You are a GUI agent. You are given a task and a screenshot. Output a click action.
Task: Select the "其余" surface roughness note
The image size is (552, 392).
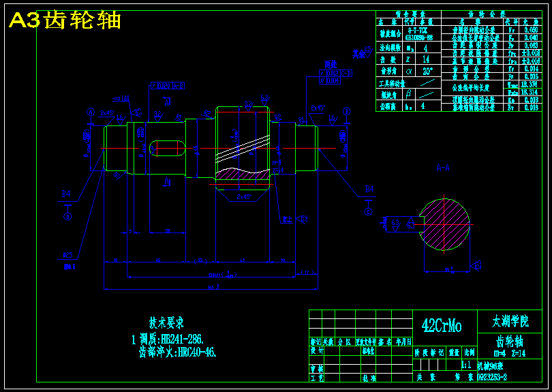(358, 54)
